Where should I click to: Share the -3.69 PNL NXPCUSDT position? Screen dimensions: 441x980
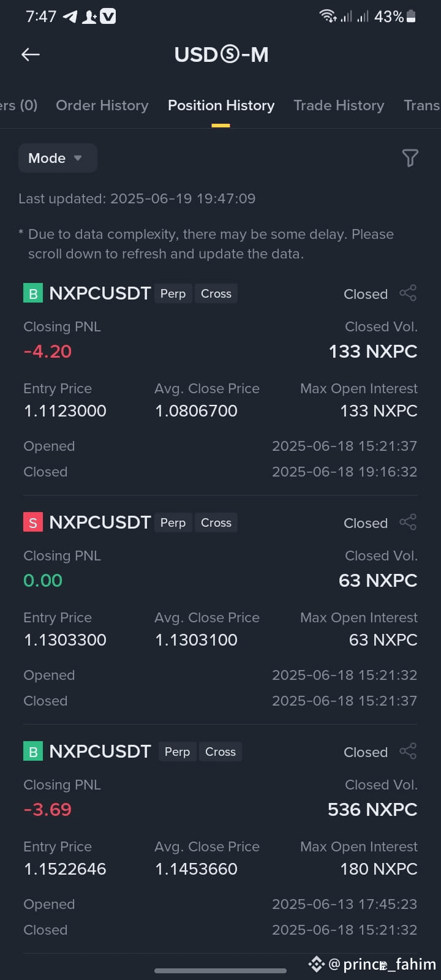[x=408, y=752]
